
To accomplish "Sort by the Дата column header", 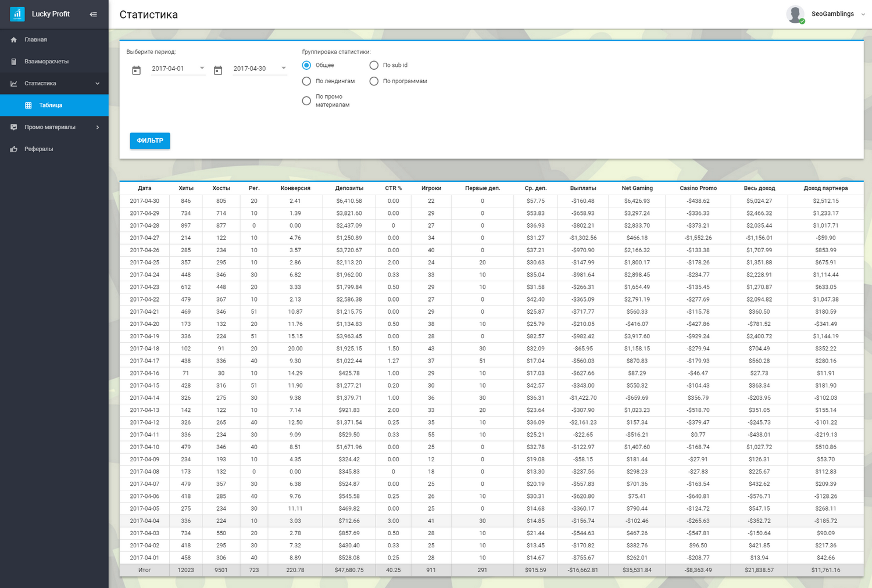I will [145, 188].
